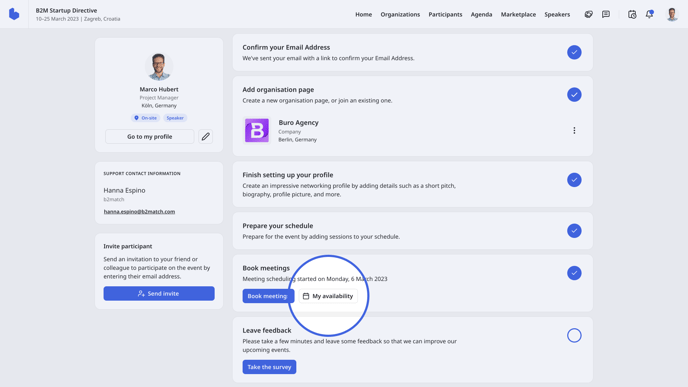Click Marco Hubert's profile photo

[159, 66]
